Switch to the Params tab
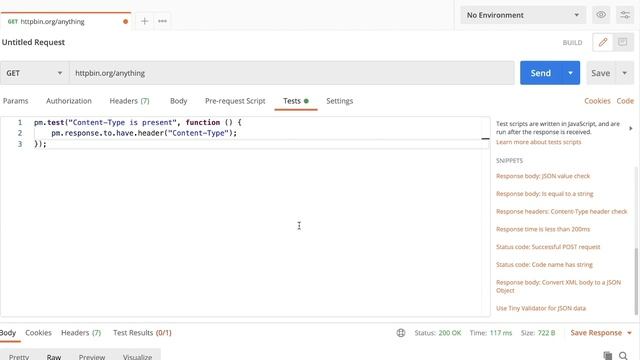 [x=16, y=101]
